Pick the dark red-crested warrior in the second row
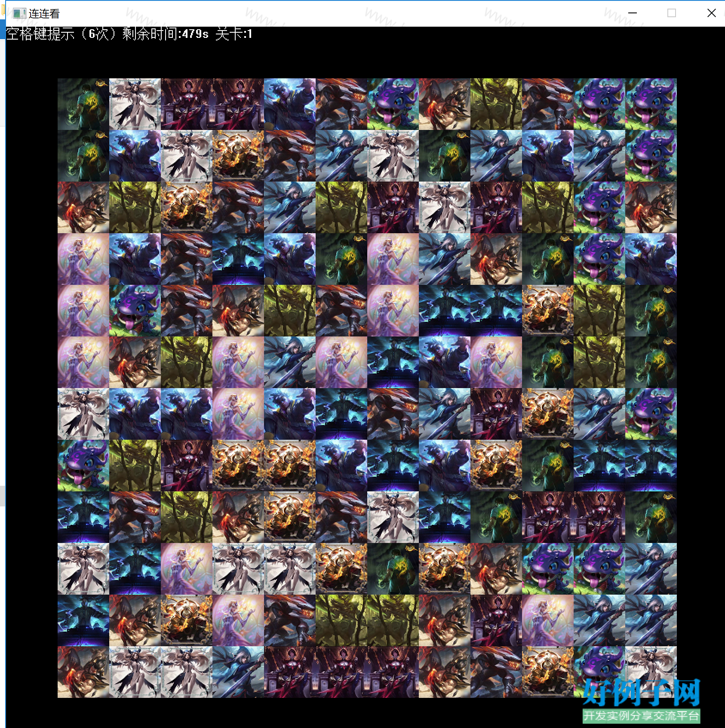 click(x=290, y=156)
